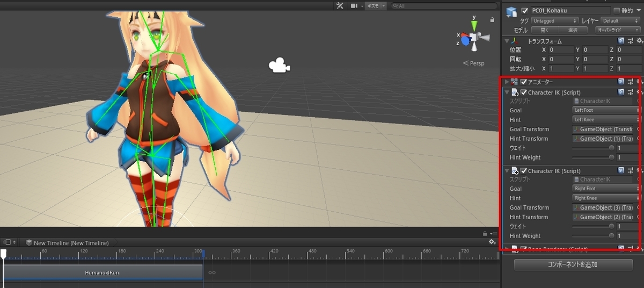Open Timeline preview mode dropdown icon
644x288 pixels.
coord(10,243)
